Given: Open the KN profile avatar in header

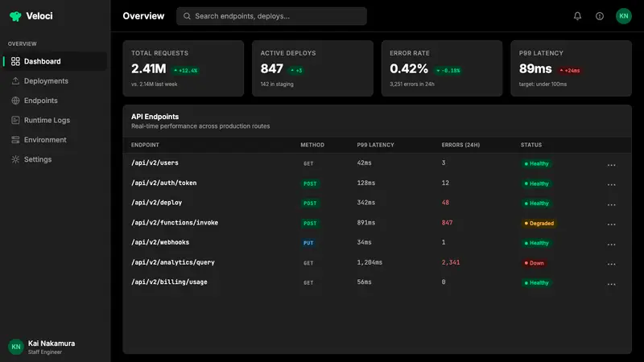Looking at the screenshot, I should pyautogui.click(x=623, y=16).
